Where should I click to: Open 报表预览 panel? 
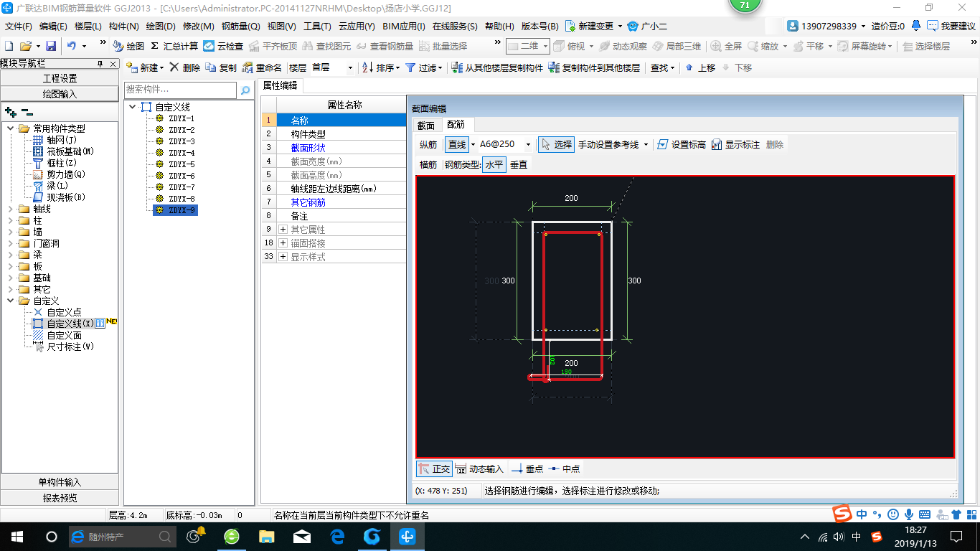click(60, 498)
